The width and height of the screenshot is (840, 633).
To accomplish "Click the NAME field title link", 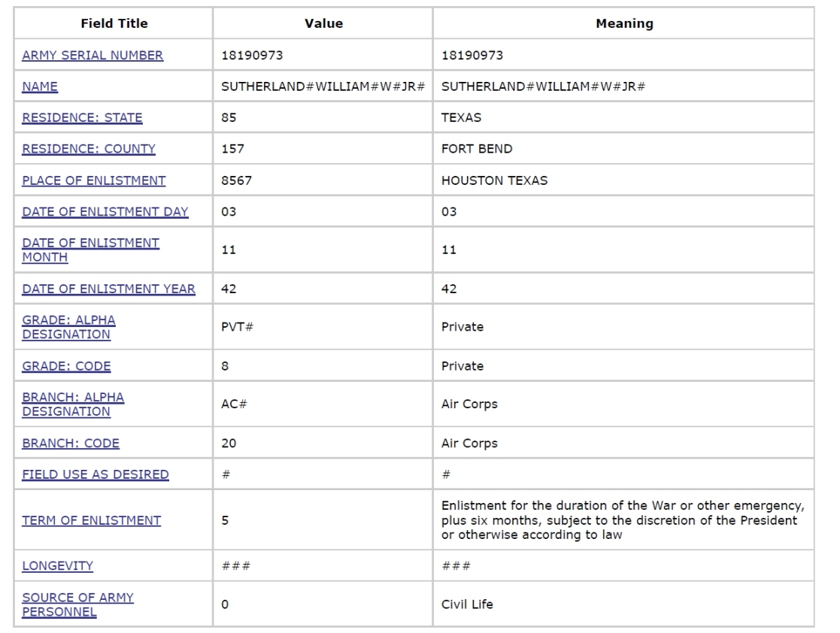I will (x=40, y=86).
